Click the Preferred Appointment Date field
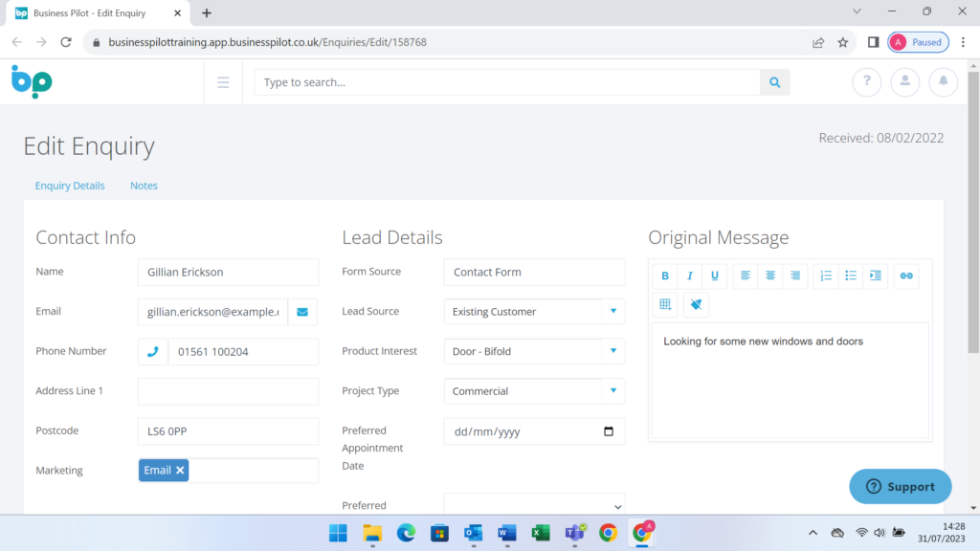 pos(534,431)
